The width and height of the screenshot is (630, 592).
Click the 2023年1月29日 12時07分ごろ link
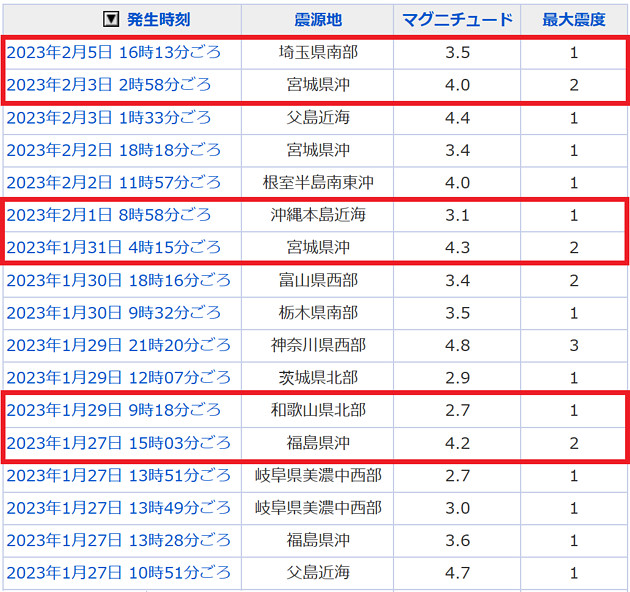pyautogui.click(x=118, y=378)
